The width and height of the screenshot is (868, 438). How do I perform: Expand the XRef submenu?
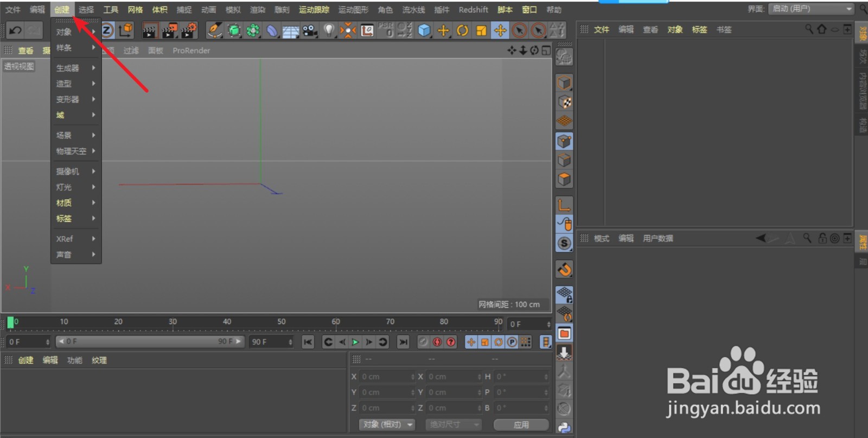[x=76, y=239]
